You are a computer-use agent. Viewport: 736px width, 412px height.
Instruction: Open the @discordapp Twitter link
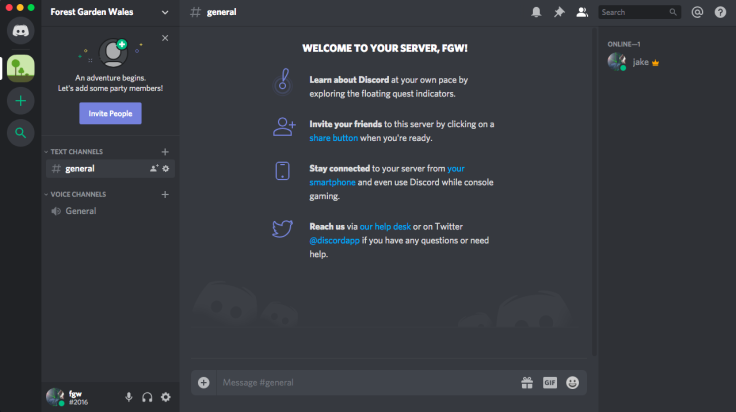[334, 240]
